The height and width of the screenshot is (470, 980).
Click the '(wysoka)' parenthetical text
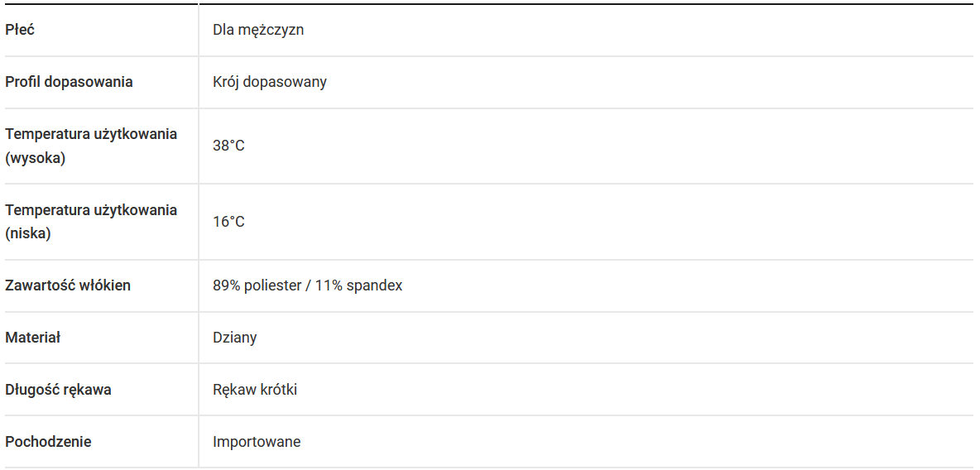[x=35, y=157]
